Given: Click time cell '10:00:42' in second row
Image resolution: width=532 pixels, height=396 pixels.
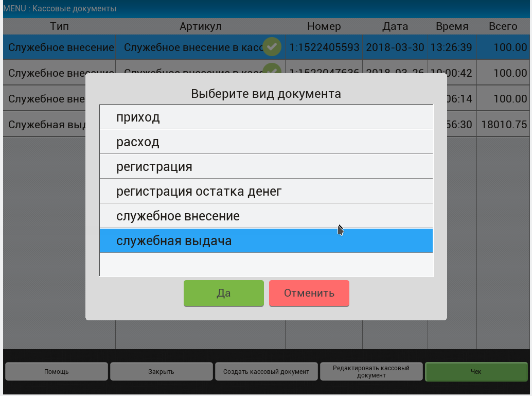Looking at the screenshot, I should tap(452, 73).
